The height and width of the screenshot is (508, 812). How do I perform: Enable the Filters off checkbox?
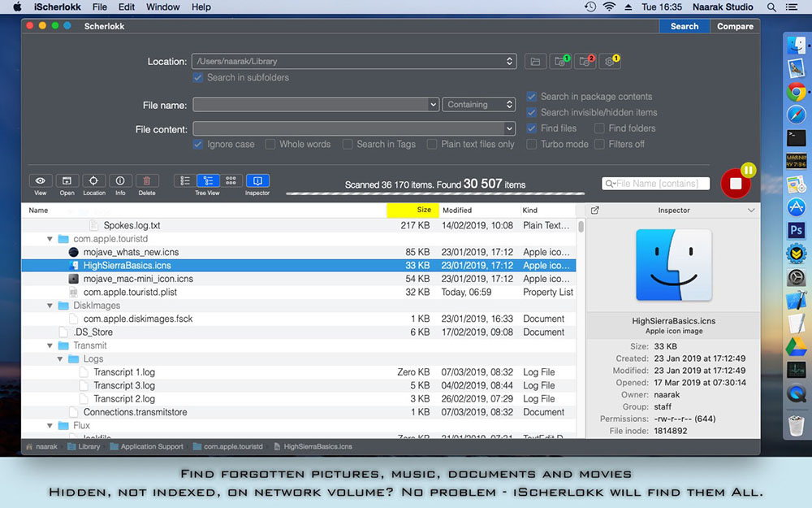pos(599,144)
